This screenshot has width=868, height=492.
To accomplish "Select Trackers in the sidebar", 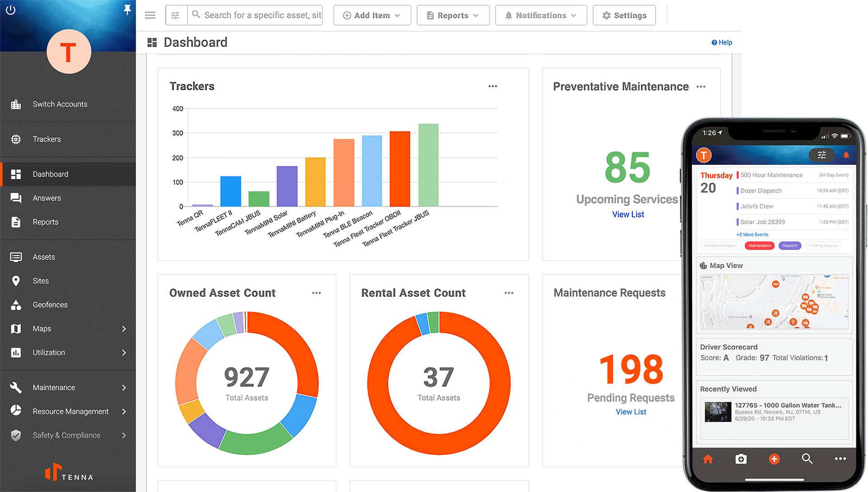I will click(68, 139).
